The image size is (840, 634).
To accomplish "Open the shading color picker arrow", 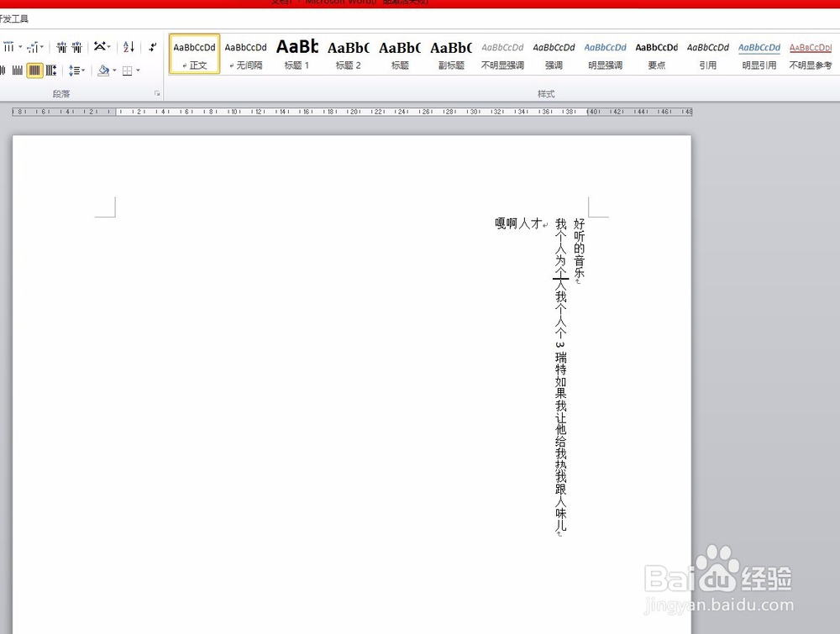I will click(x=114, y=71).
